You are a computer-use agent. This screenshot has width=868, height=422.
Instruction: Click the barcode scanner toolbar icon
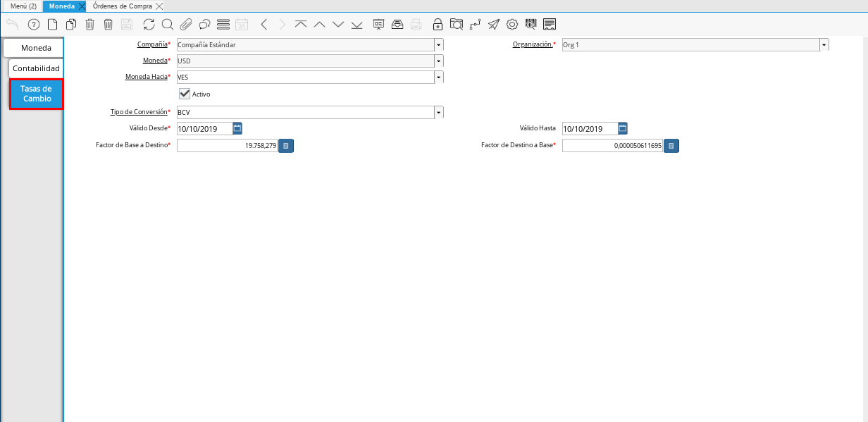click(x=531, y=24)
